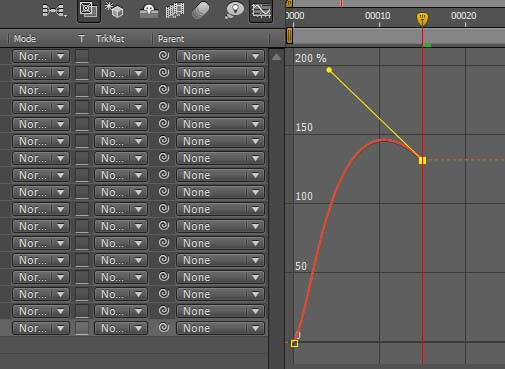Toggle Preserve Transparency (T) on the second-to-last row

(82, 311)
